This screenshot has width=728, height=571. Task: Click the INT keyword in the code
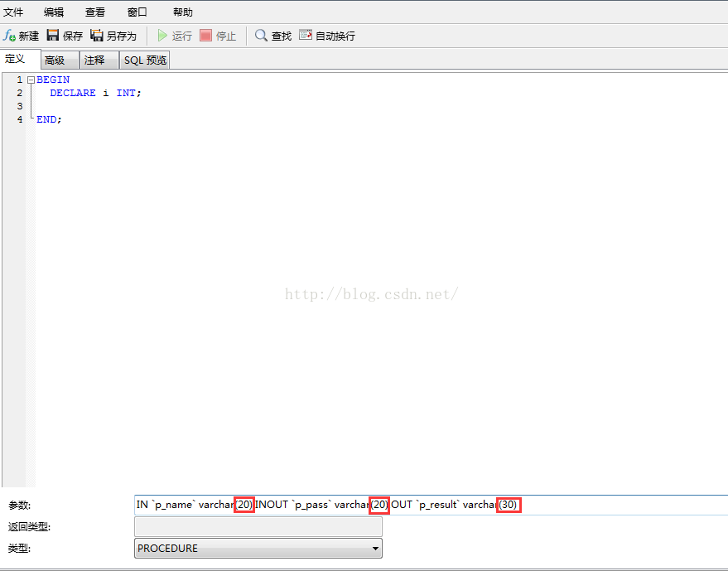(x=126, y=93)
